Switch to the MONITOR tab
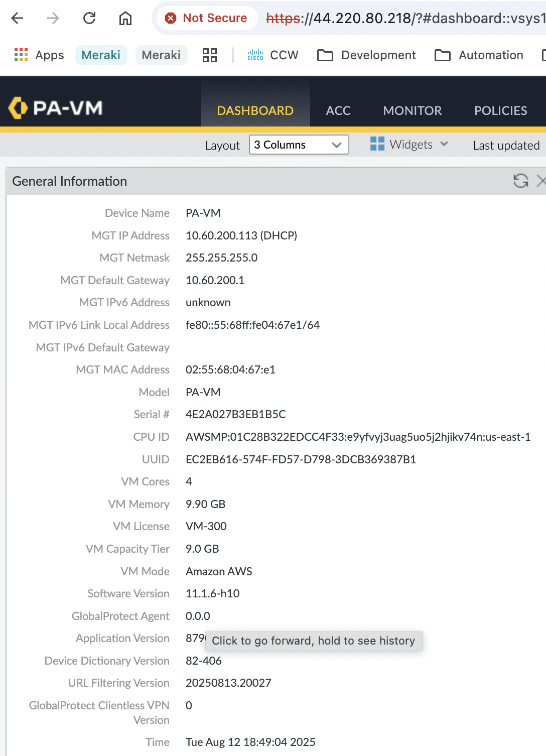 click(x=413, y=110)
